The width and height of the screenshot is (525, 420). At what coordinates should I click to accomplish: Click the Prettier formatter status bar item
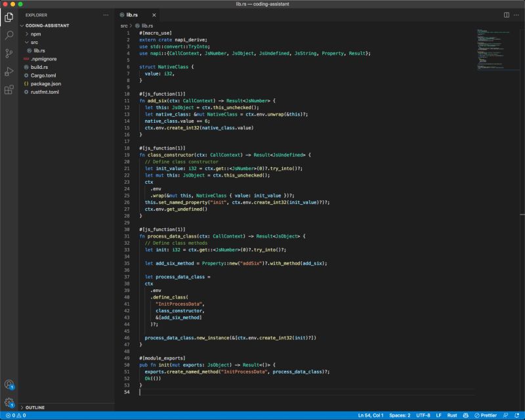487,415
